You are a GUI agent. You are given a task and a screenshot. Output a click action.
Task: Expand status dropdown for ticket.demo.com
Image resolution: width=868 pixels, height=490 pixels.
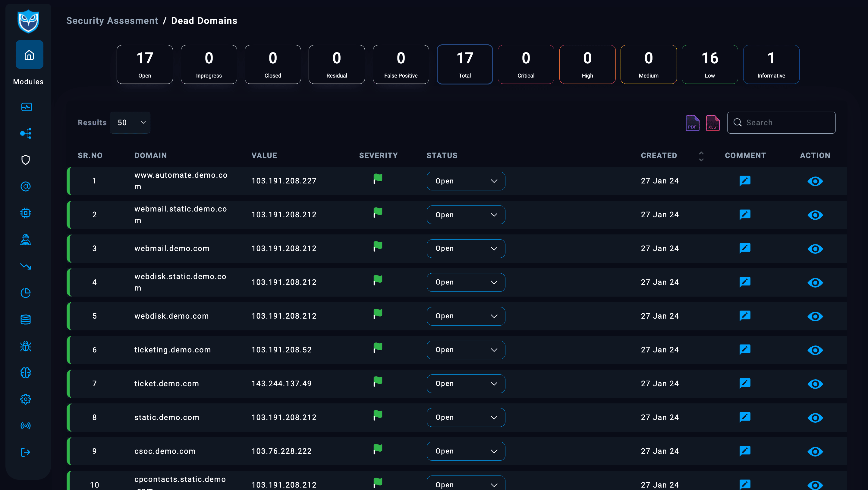point(466,383)
